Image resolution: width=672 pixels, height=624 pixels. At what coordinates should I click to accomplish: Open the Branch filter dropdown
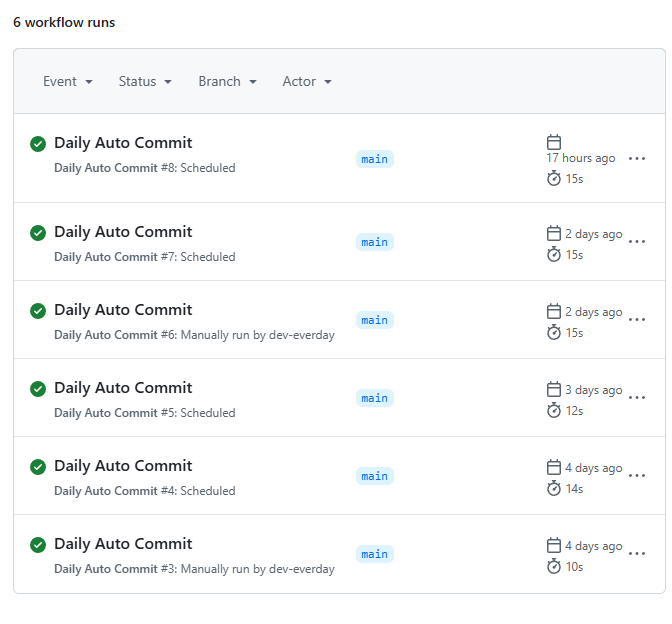[x=227, y=81]
